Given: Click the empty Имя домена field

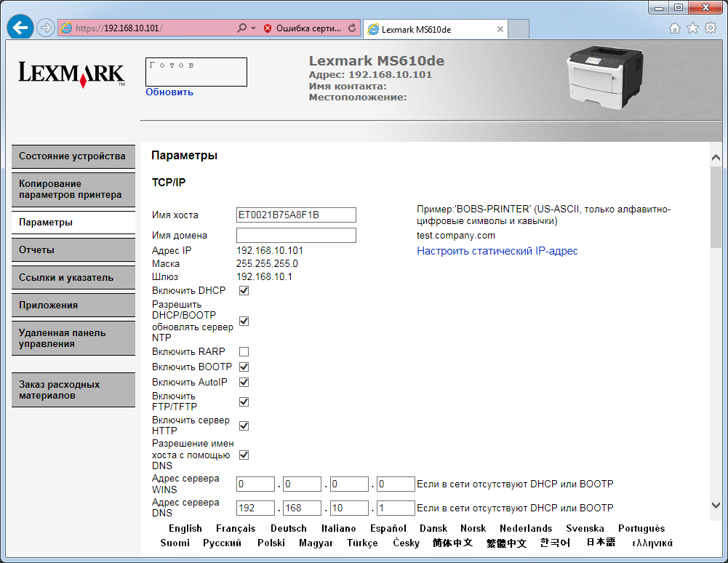Looking at the screenshot, I should point(296,235).
